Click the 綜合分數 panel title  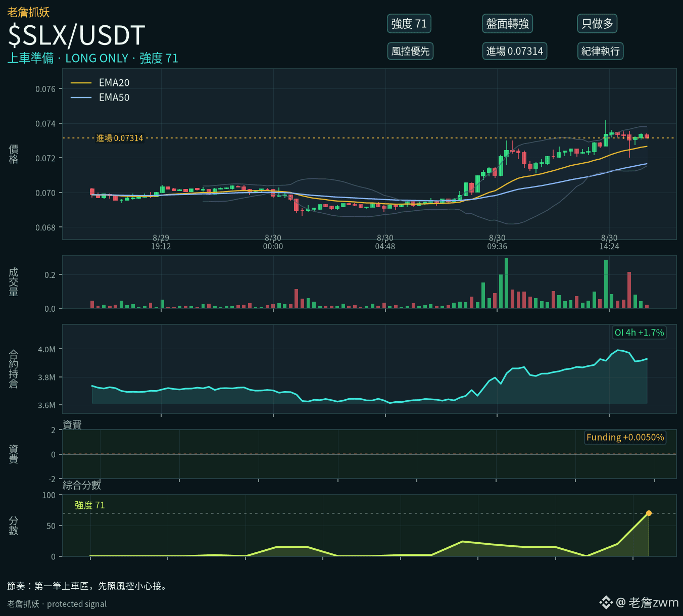pos(82,485)
